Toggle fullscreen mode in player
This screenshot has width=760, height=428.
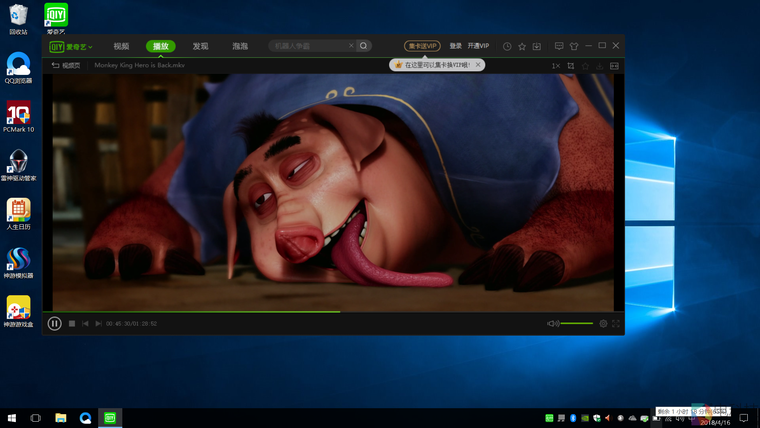click(616, 323)
